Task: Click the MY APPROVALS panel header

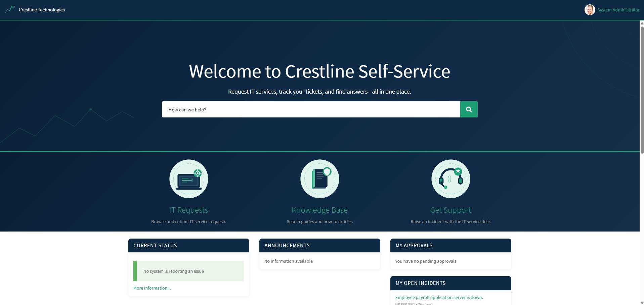Action: tap(451, 246)
